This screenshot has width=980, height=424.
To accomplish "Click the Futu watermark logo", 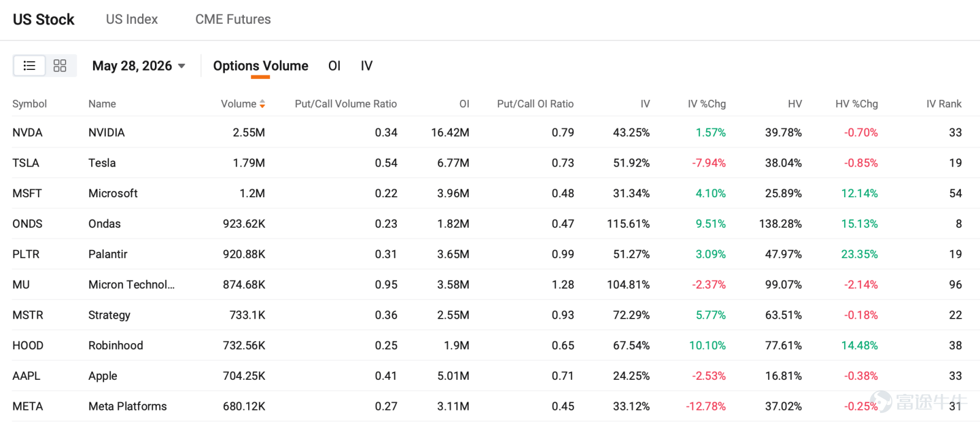I will click(919, 402).
